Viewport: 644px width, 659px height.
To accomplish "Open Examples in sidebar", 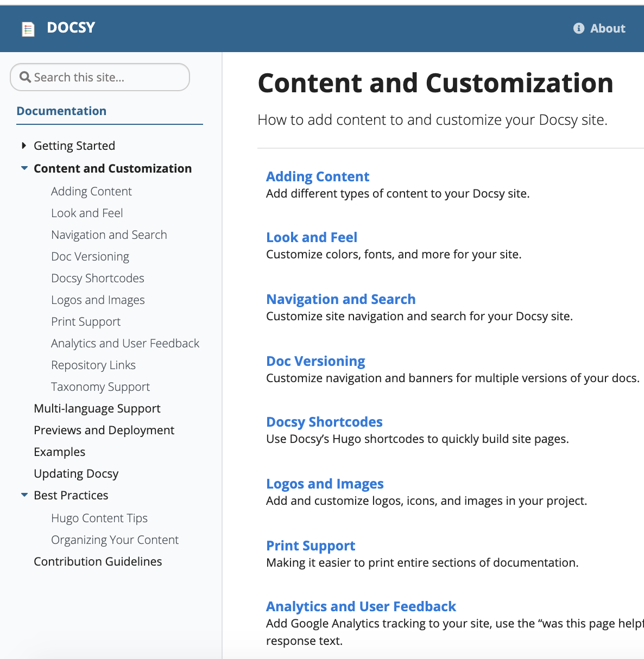I will pyautogui.click(x=60, y=452).
